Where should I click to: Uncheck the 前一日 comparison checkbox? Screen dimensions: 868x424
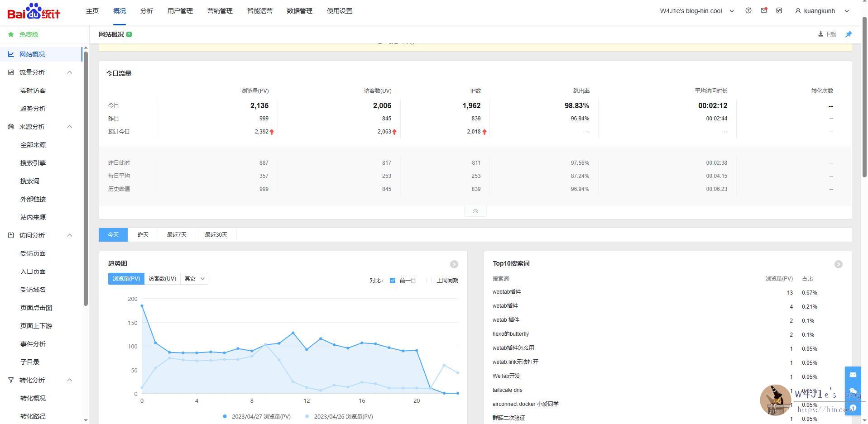392,281
